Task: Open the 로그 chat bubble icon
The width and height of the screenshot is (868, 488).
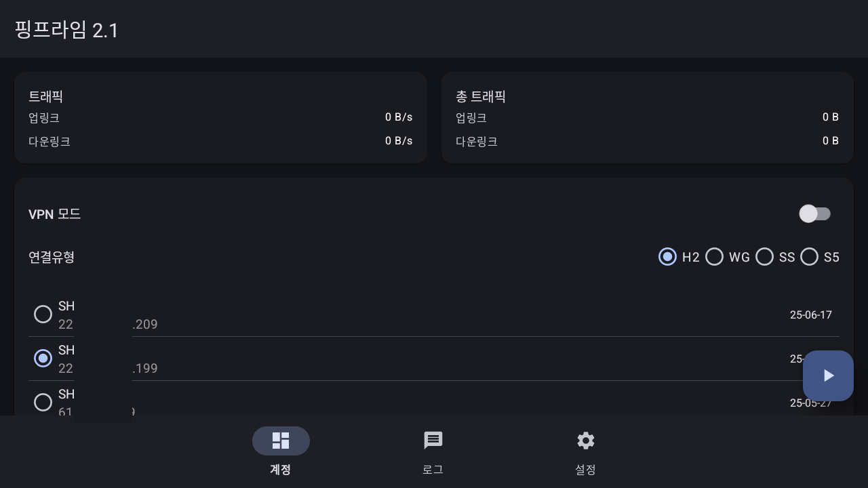Action: pyautogui.click(x=433, y=441)
